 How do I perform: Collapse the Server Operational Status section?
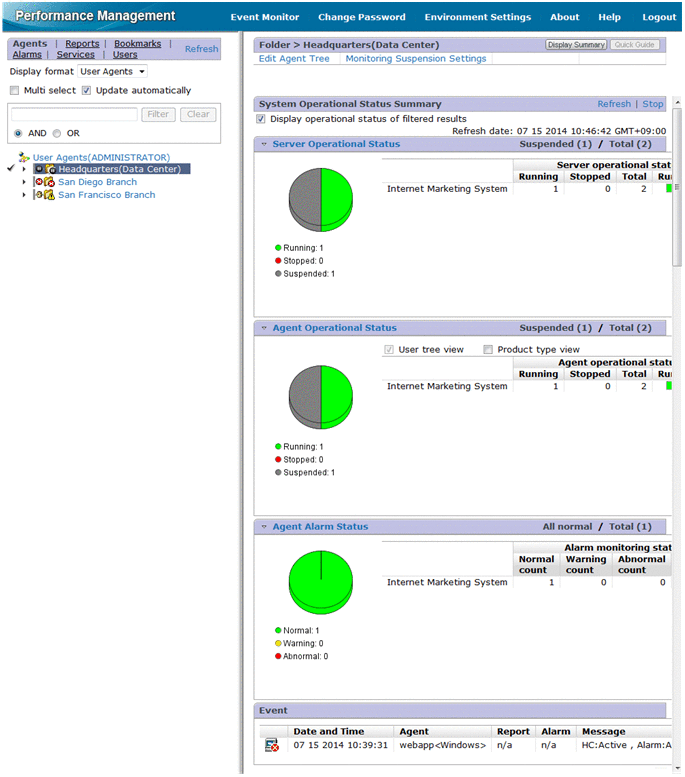coord(264,144)
